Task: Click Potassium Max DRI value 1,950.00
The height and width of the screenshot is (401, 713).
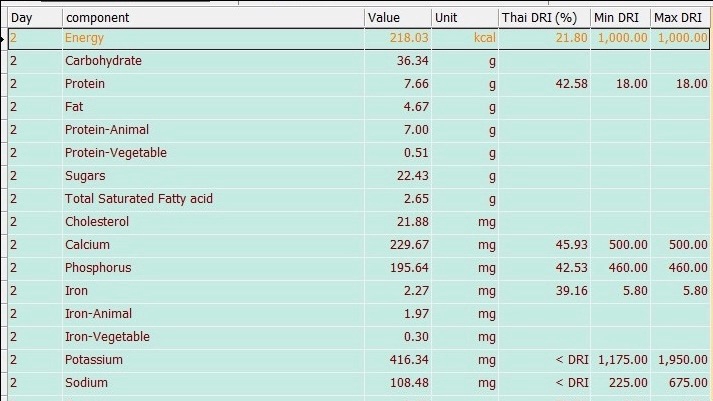Action: tap(683, 360)
